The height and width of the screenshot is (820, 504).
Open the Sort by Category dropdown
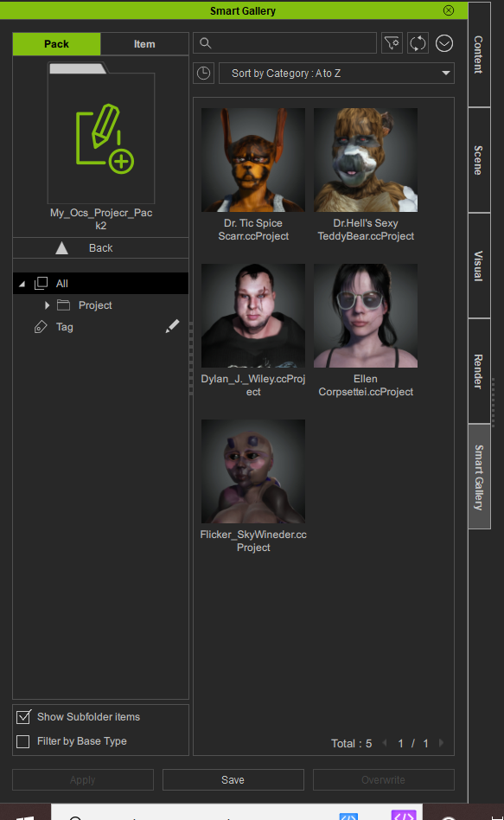pos(336,74)
